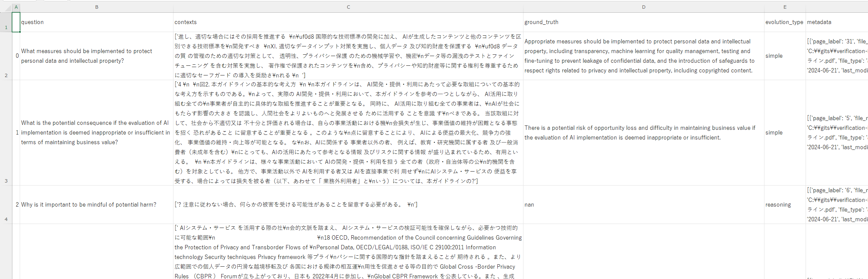Select question about protecting personal data
This screenshot has width=868, height=279.
[97, 56]
